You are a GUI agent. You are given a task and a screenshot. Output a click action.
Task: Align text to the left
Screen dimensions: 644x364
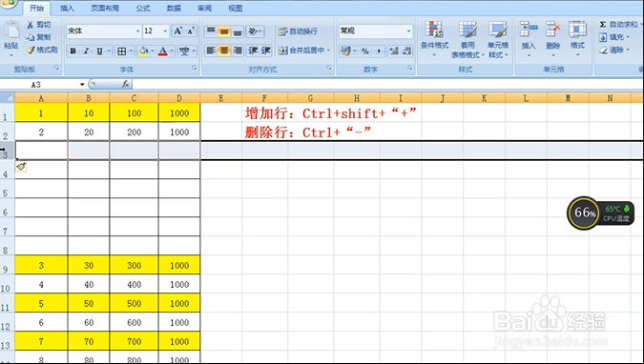211,51
